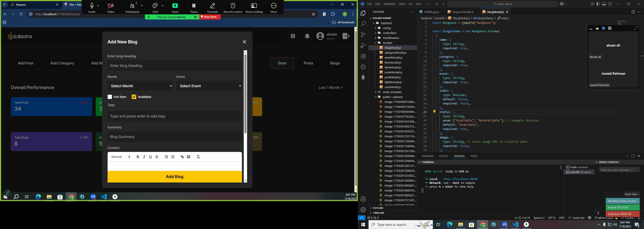This screenshot has width=644, height=229.
Task: Pause Zoom screen share
Action: point(194,8)
